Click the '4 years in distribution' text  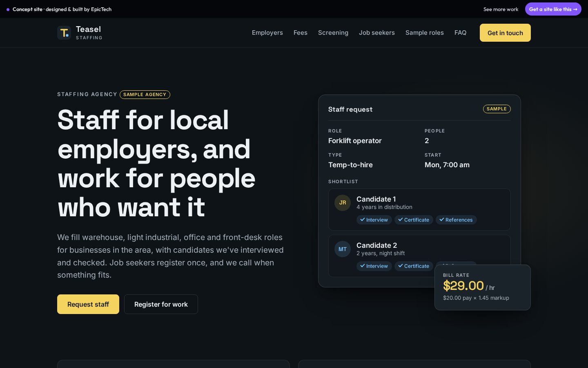(x=384, y=207)
